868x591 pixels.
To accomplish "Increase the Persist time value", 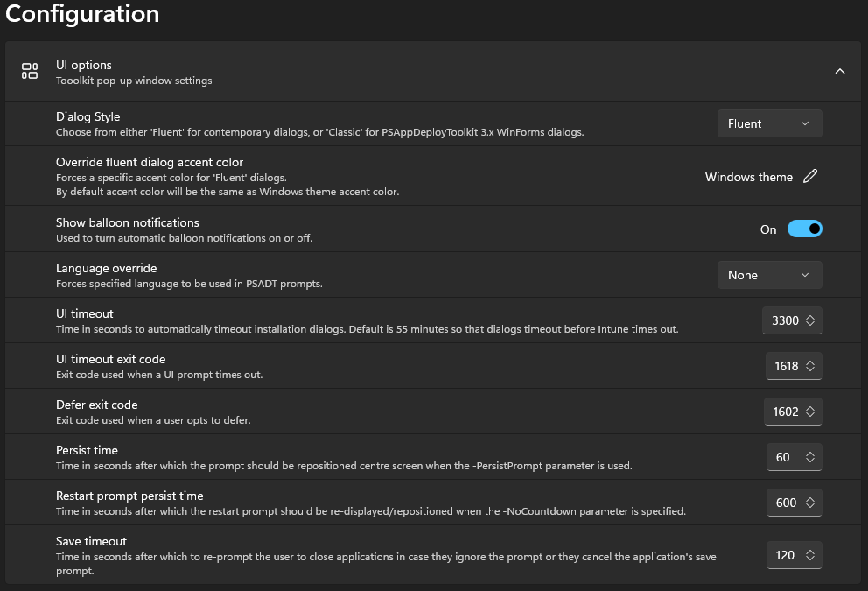I will [x=812, y=453].
